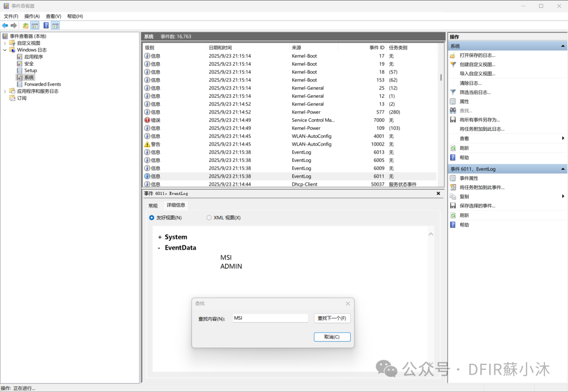The width and height of the screenshot is (568, 392).
Task: Open the 操作(A) menu
Action: (32, 16)
